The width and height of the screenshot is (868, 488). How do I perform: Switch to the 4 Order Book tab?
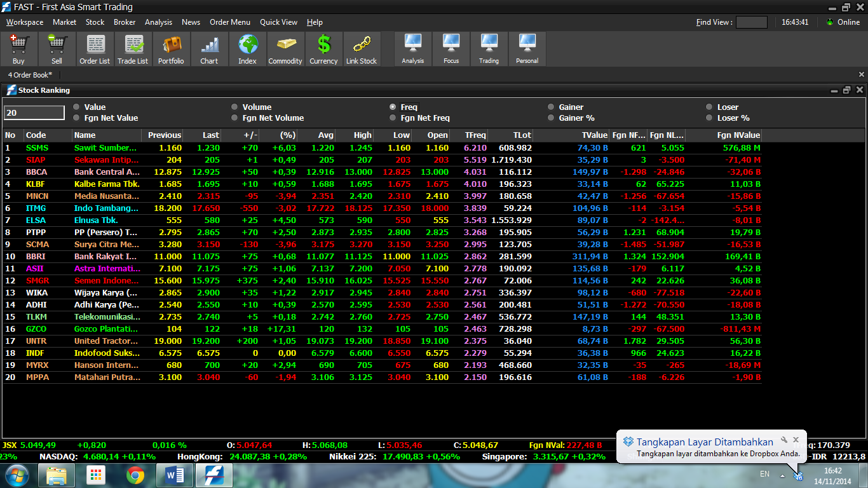coord(31,75)
